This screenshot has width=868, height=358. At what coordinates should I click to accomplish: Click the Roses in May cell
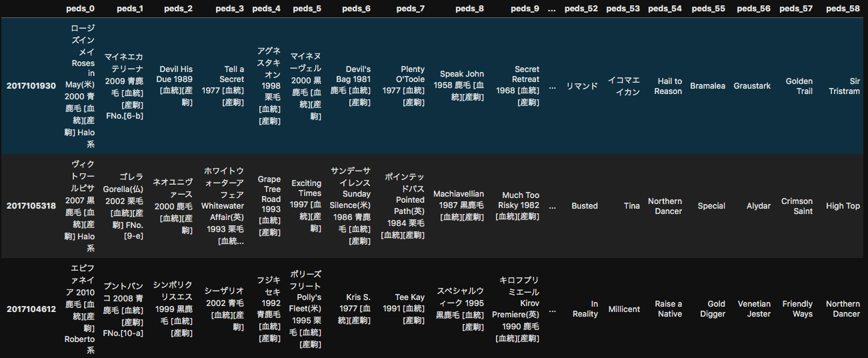pyautogui.click(x=80, y=86)
